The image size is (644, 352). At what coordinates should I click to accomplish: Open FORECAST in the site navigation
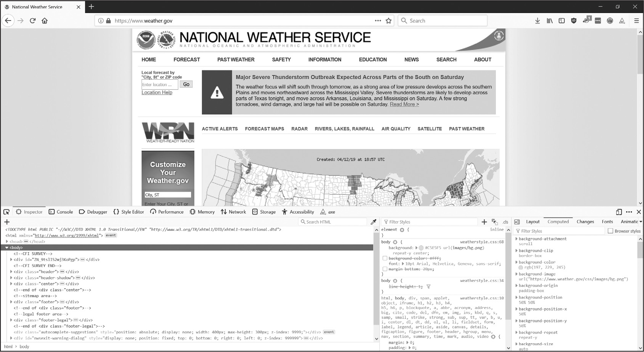[187, 59]
